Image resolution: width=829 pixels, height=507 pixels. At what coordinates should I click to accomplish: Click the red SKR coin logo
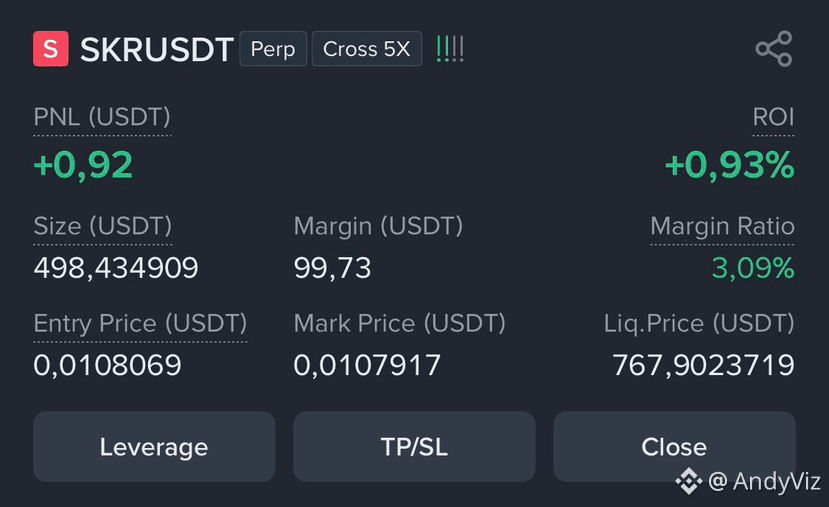(51, 49)
